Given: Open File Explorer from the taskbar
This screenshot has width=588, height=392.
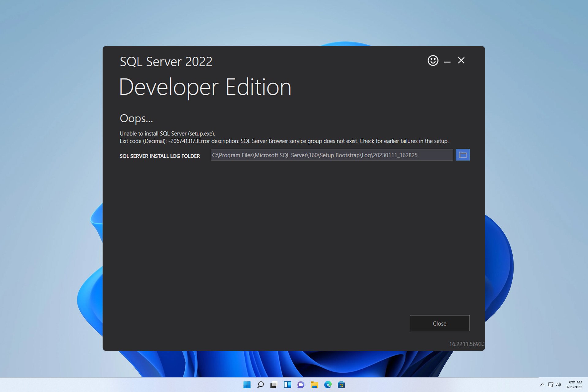Looking at the screenshot, I should click(x=314, y=385).
